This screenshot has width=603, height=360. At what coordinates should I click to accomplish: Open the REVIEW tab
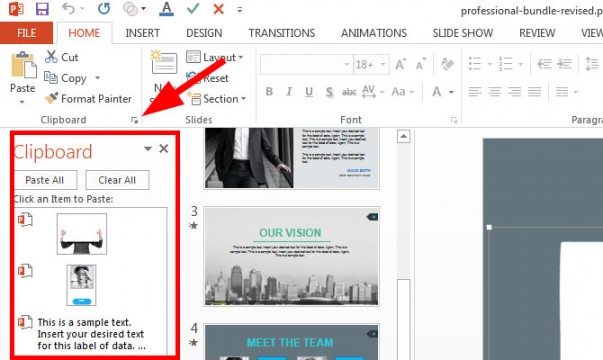tap(537, 33)
